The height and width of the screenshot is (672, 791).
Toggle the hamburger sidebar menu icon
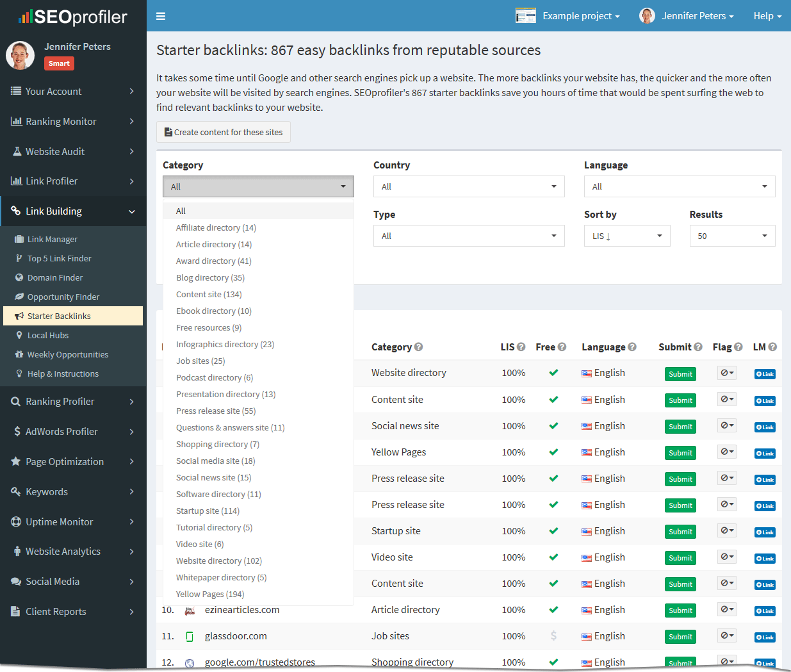tap(161, 16)
